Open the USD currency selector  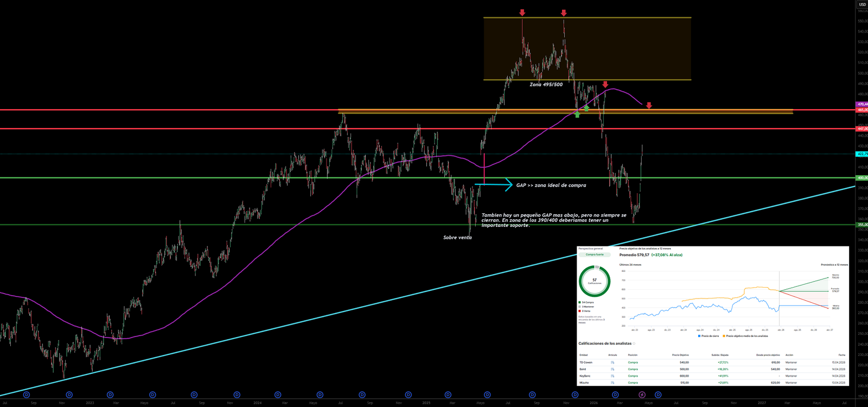pyautogui.click(x=862, y=4)
